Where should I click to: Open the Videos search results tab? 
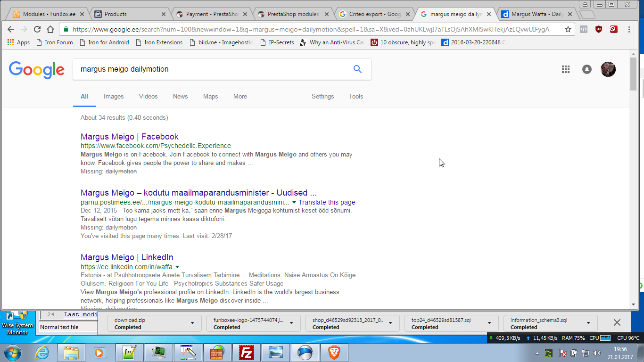148,97
